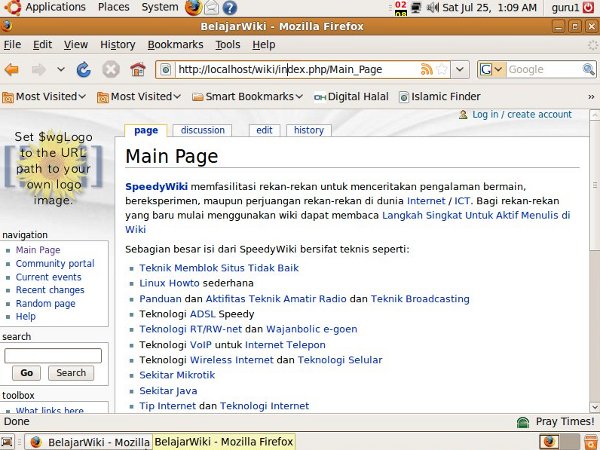
Task: Click in the Google search box
Action: click(544, 69)
